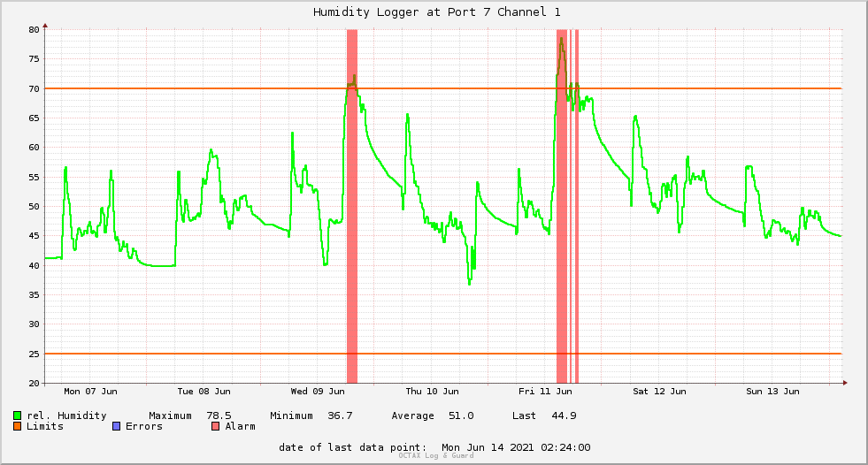Click the 'Alarm' legend label
868x465 pixels.
click(241, 426)
